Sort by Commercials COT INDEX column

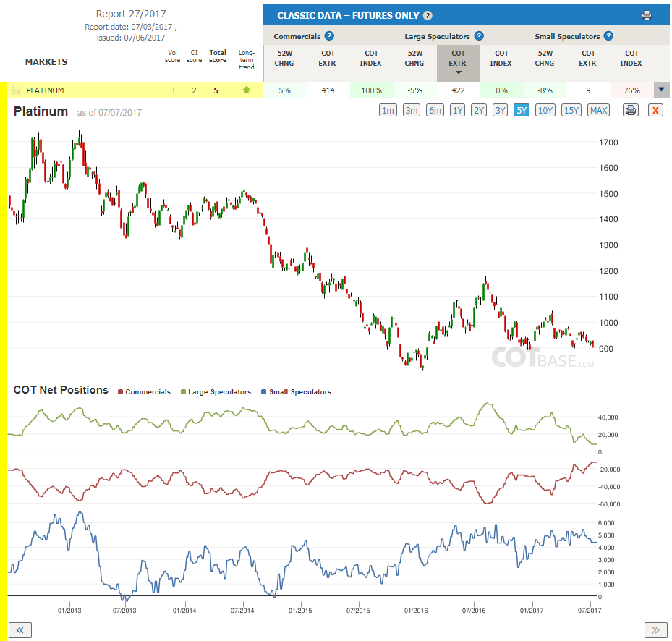[x=370, y=59]
